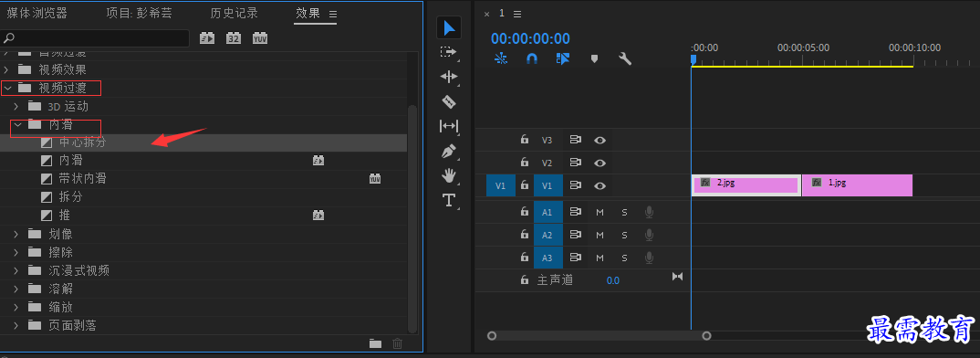This screenshot has height=358, width=980.
Task: Select the Type tool
Action: (449, 200)
